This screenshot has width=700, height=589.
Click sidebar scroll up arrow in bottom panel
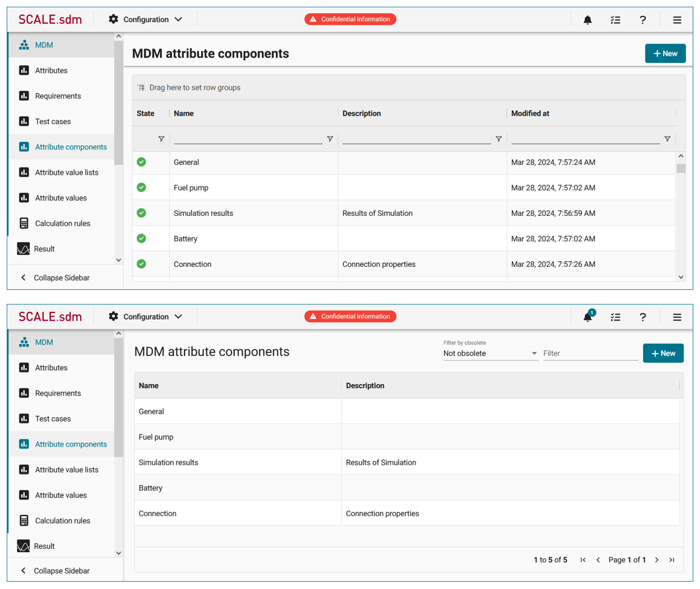pos(118,333)
